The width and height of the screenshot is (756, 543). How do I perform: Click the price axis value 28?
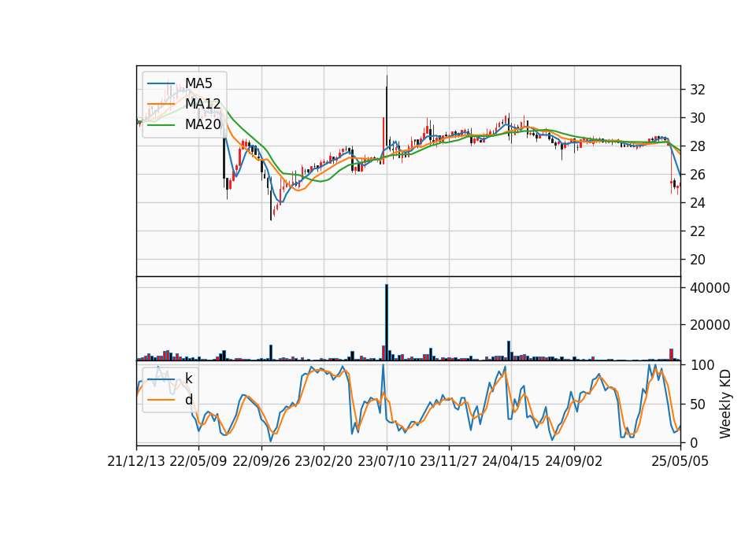tap(698, 146)
